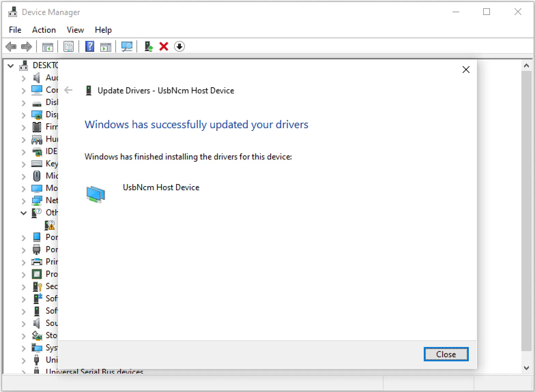The height and width of the screenshot is (392, 535).
Task: Collapse the Other devices category chevron
Action: coord(24,213)
